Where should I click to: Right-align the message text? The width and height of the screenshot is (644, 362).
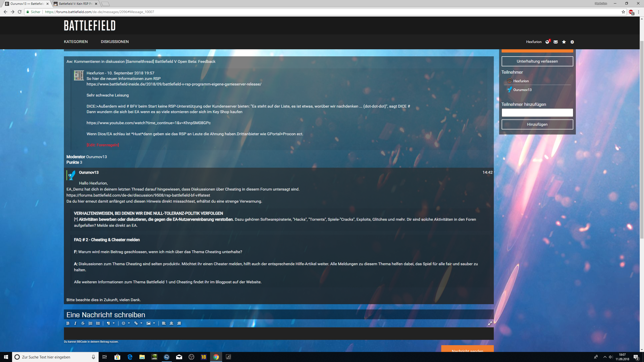coord(179,323)
